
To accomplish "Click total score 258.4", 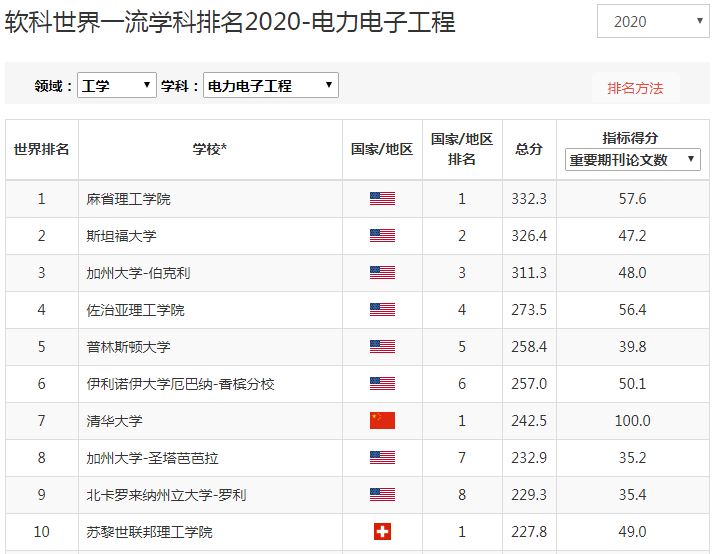I will tap(529, 347).
